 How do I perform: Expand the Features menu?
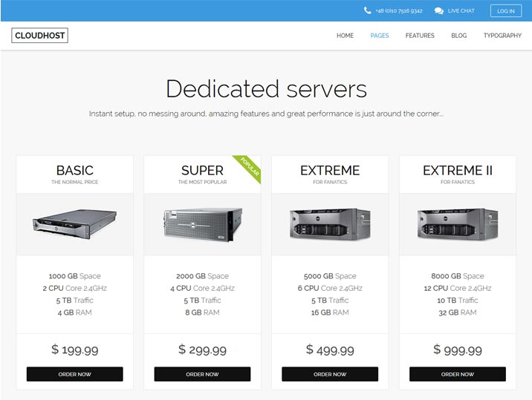(420, 36)
